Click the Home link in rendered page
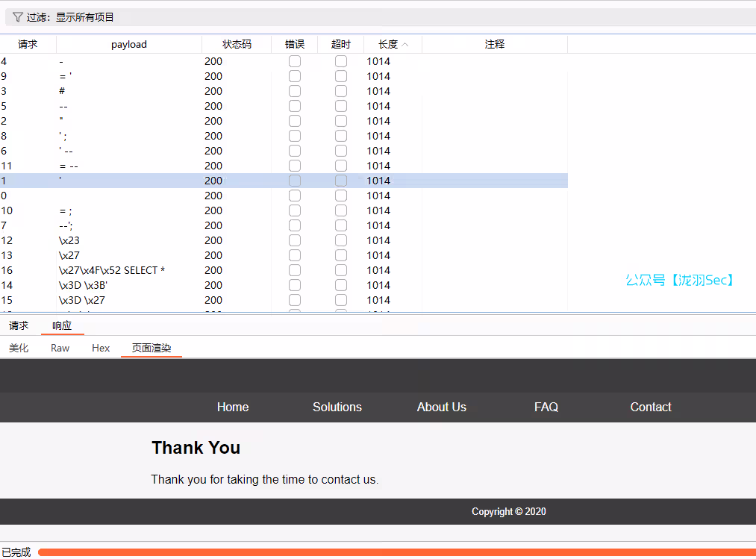 coord(233,407)
